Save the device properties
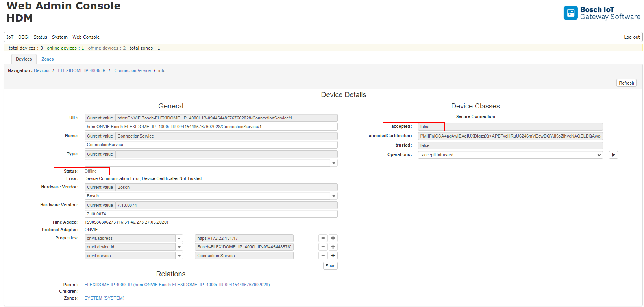Image resolution: width=644 pixels, height=307 pixels. [330, 266]
